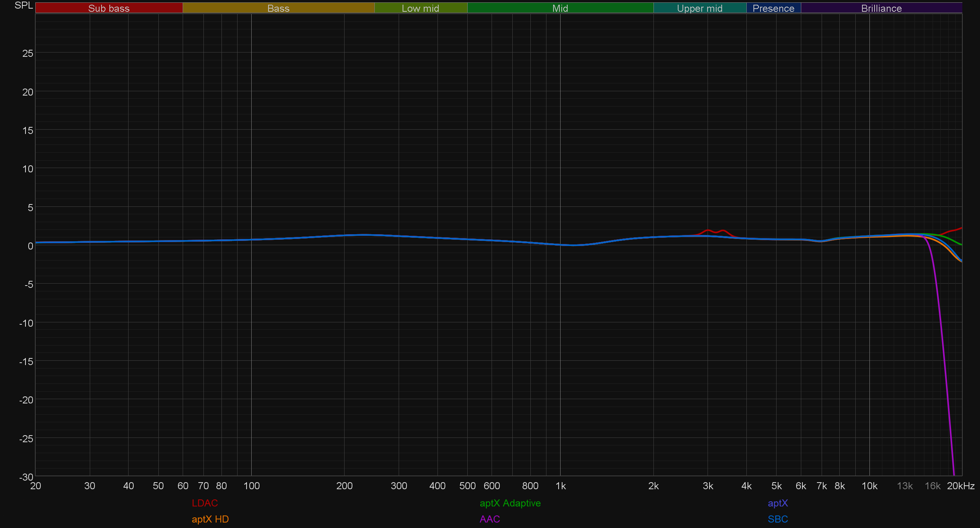Click the red LDAC bump near 3k
The image size is (980, 528).
(x=708, y=230)
